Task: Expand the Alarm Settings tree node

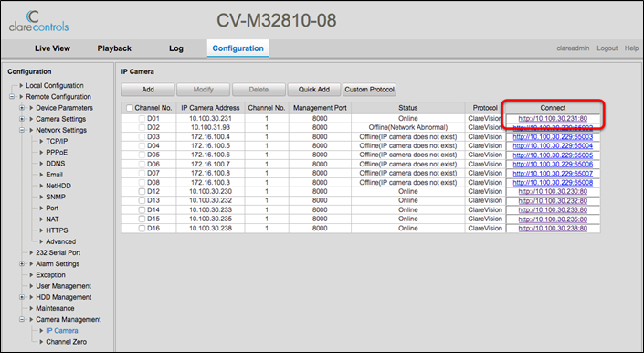Action: coord(22,263)
